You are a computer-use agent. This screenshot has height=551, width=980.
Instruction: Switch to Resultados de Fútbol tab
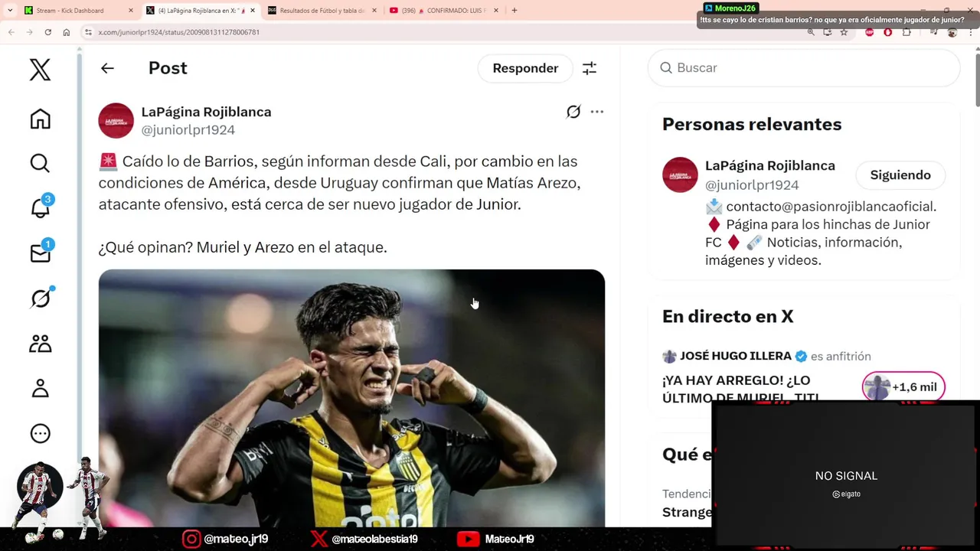tap(321, 11)
